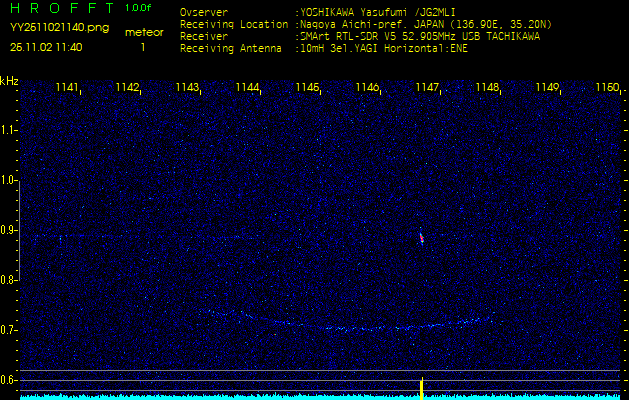Click the 1.1 frequency axis label
The image size is (629, 400).
(x=8, y=130)
